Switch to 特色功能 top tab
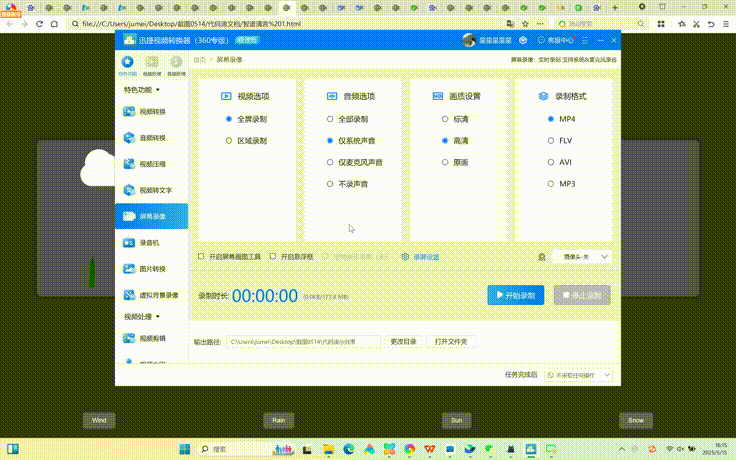Image resolution: width=736 pixels, height=460 pixels. (127, 66)
